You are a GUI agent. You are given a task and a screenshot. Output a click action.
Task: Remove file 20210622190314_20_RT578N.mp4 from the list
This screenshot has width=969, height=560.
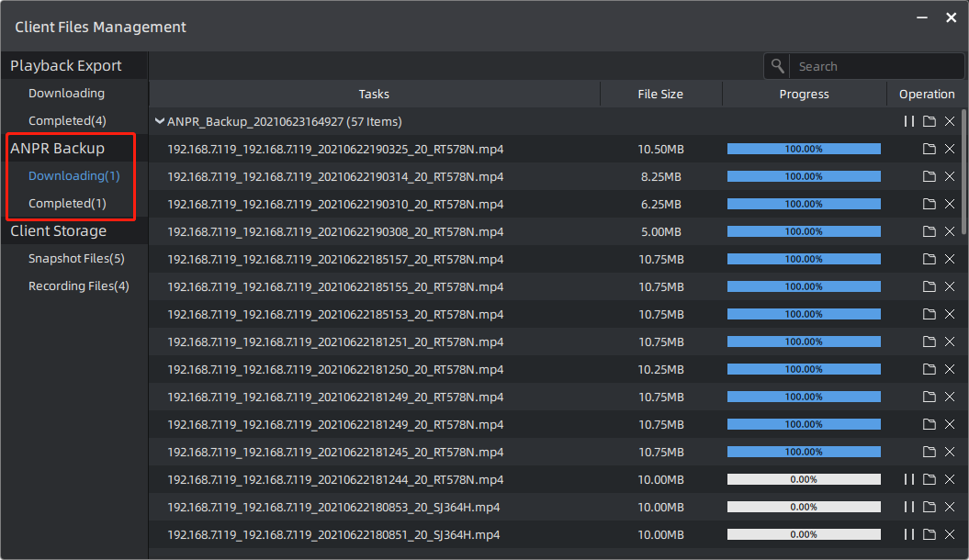[950, 176]
